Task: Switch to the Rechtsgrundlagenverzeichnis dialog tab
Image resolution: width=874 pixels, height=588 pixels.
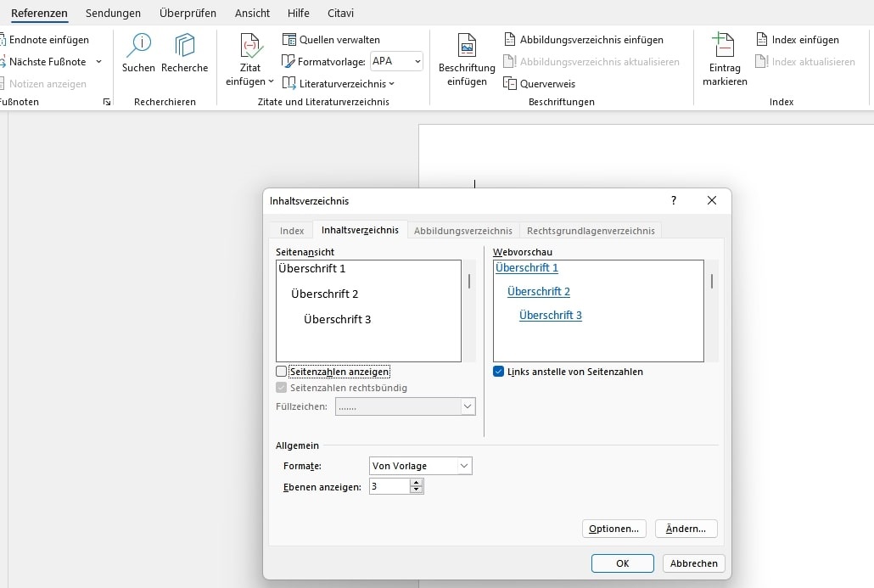Action: tap(591, 231)
